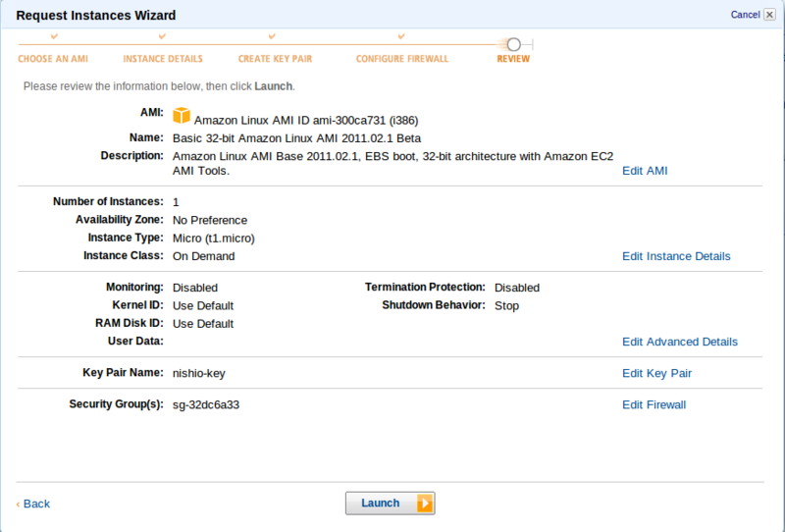Click the 'Shutdown Behavior:' label
The height and width of the screenshot is (532, 785).
[x=434, y=305]
